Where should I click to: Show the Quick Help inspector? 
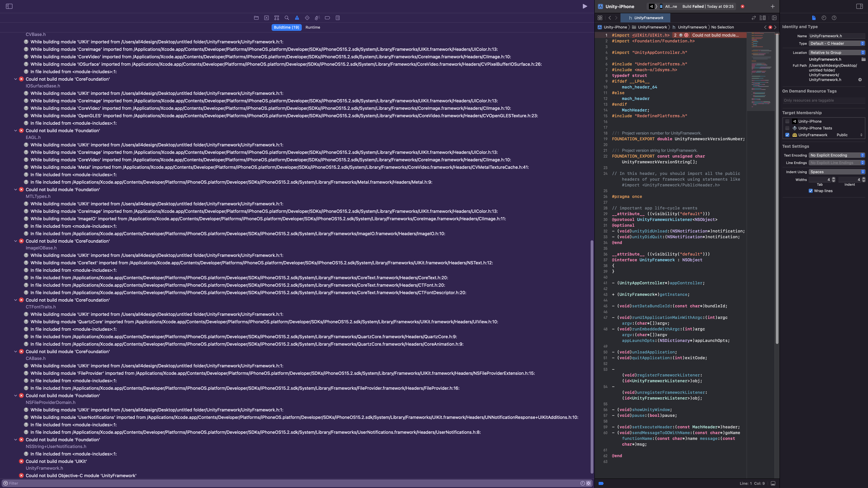(834, 18)
